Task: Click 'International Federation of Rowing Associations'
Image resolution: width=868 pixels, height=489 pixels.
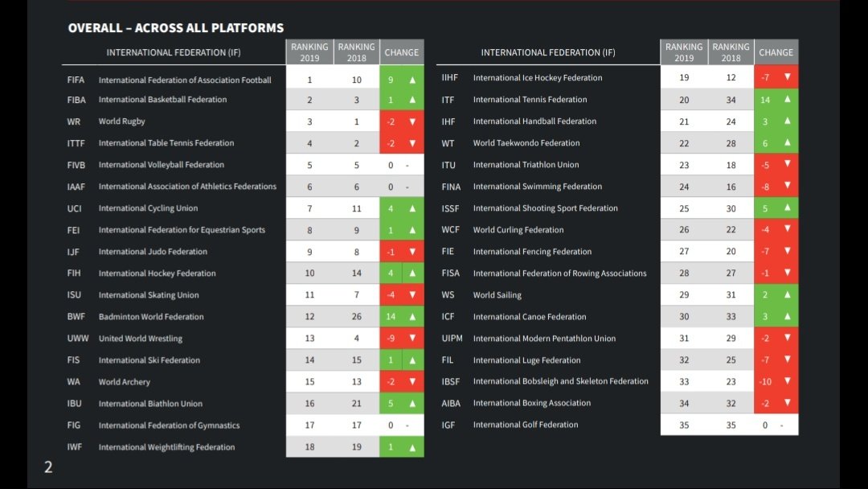Action: [559, 273]
